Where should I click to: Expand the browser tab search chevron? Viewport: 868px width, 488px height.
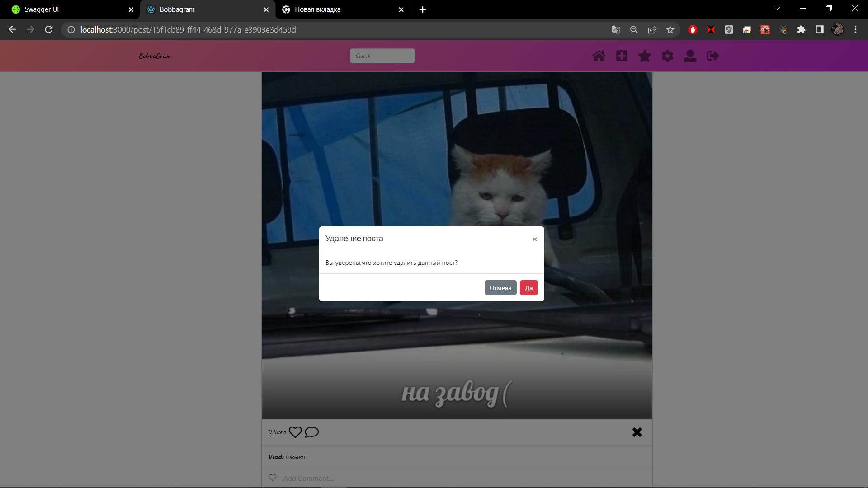[777, 9]
